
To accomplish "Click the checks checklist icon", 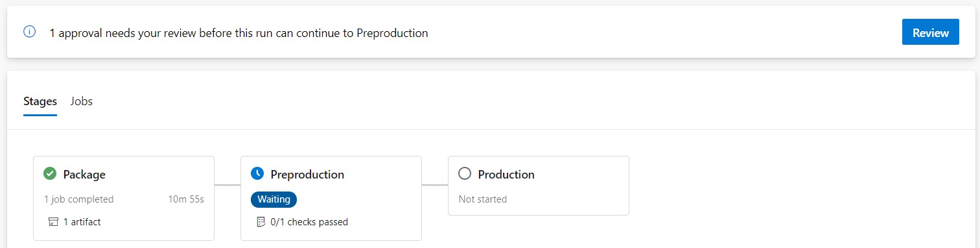I will point(261,222).
